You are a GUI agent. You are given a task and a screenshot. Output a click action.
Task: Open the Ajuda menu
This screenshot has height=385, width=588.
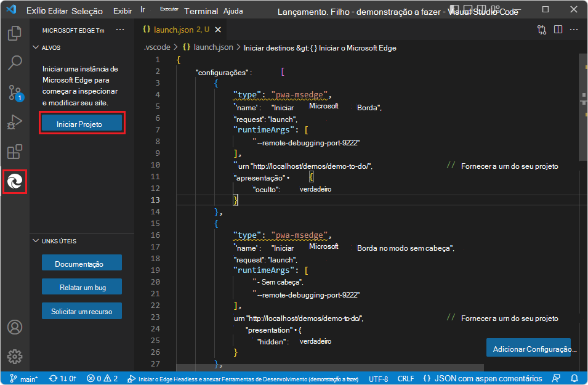(233, 11)
